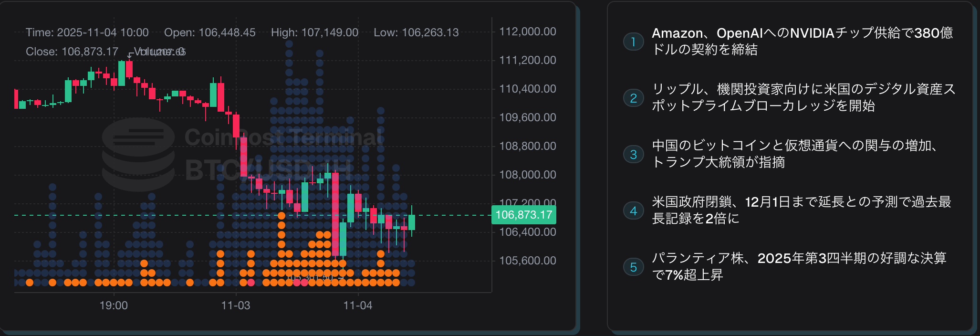Open the Palantir Q3 earnings headline
Image resolution: width=980 pixels, height=336 pixels.
click(799, 266)
